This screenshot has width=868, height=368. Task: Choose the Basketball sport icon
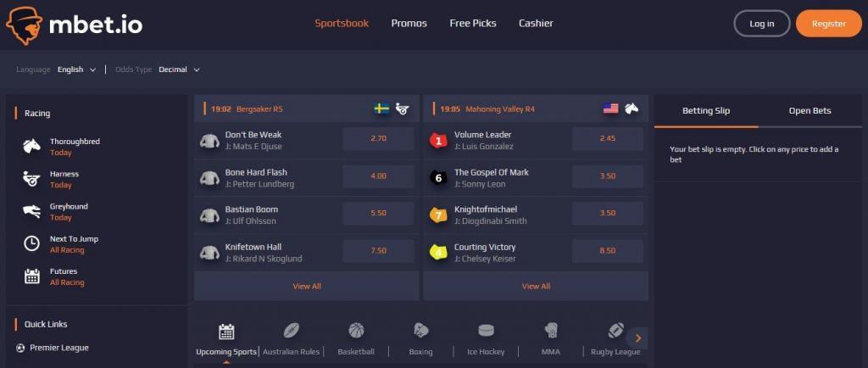pos(356,331)
